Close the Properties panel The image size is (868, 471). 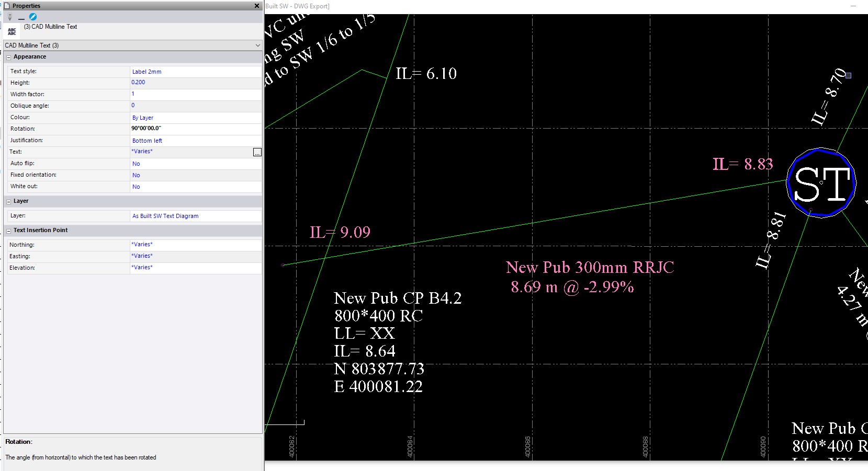(x=256, y=6)
